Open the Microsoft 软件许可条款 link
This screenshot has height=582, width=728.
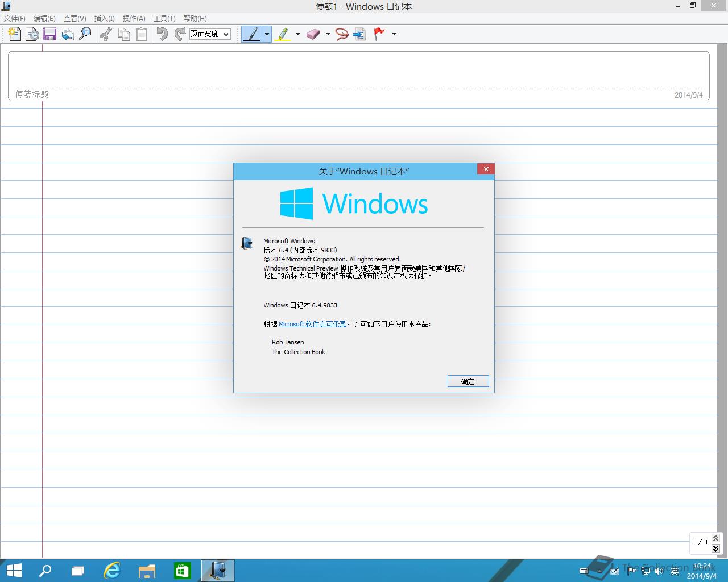[x=313, y=324]
